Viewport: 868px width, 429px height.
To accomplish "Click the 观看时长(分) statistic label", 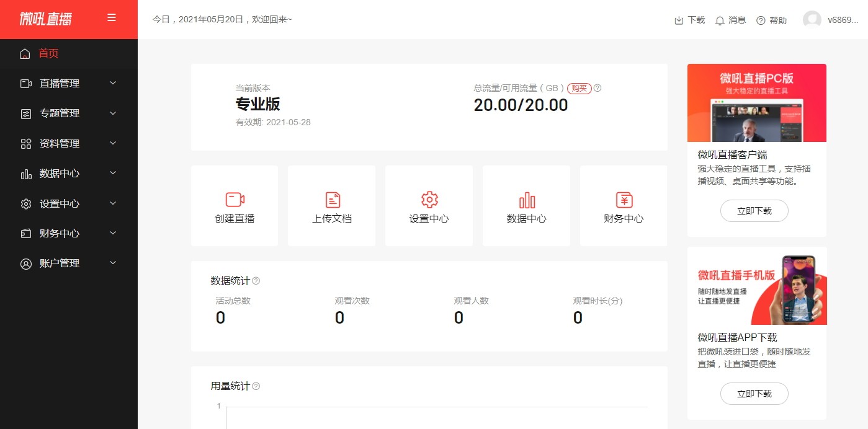I will (x=597, y=301).
